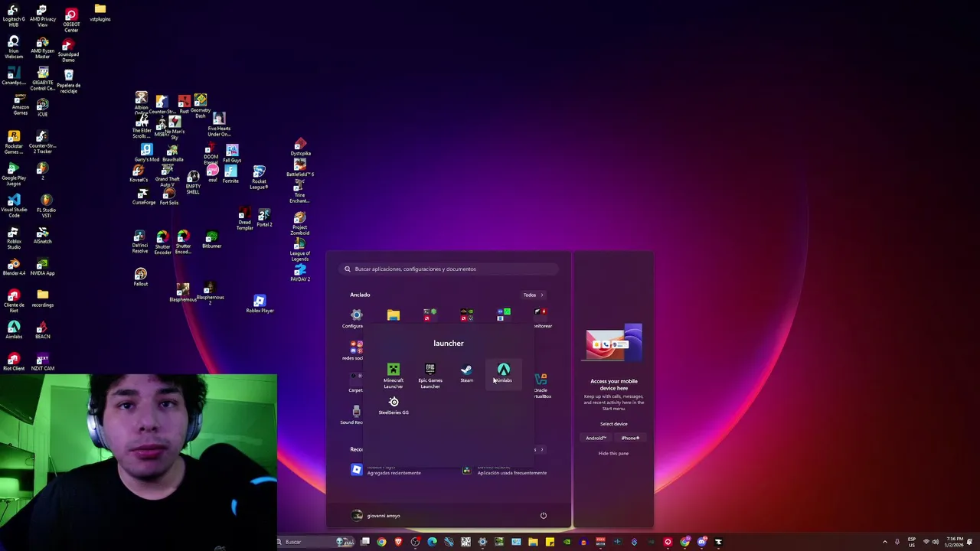Select the Android device button

point(596,438)
